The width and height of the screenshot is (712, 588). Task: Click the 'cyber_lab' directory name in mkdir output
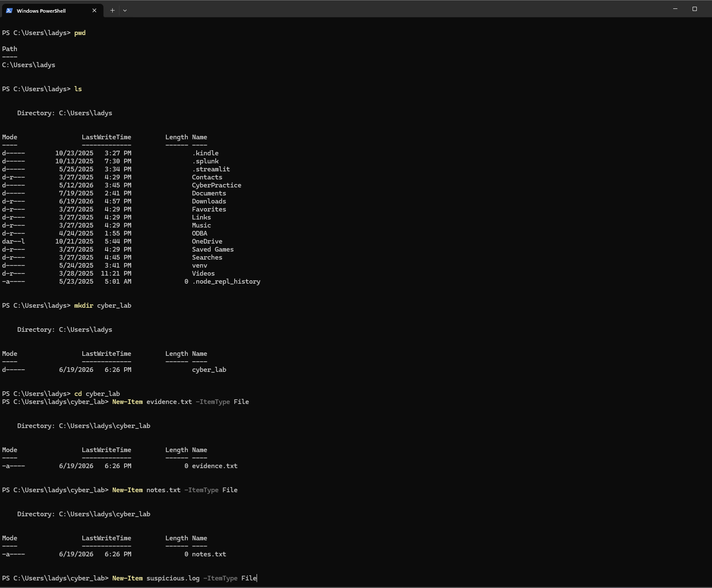click(209, 370)
